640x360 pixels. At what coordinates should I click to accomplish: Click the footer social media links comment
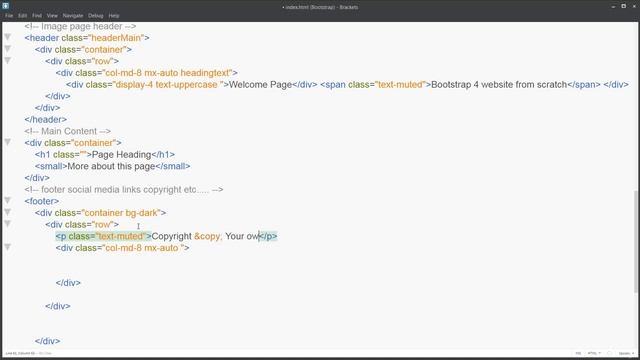pos(124,190)
